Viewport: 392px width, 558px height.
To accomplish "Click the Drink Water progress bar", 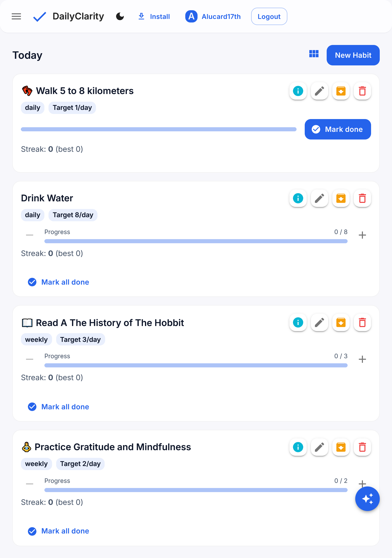I will point(196,241).
